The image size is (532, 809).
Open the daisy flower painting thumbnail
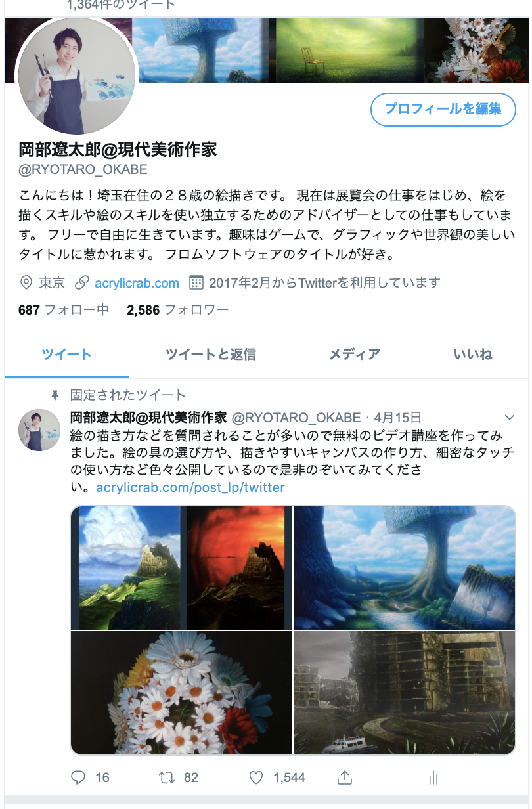tap(181, 693)
